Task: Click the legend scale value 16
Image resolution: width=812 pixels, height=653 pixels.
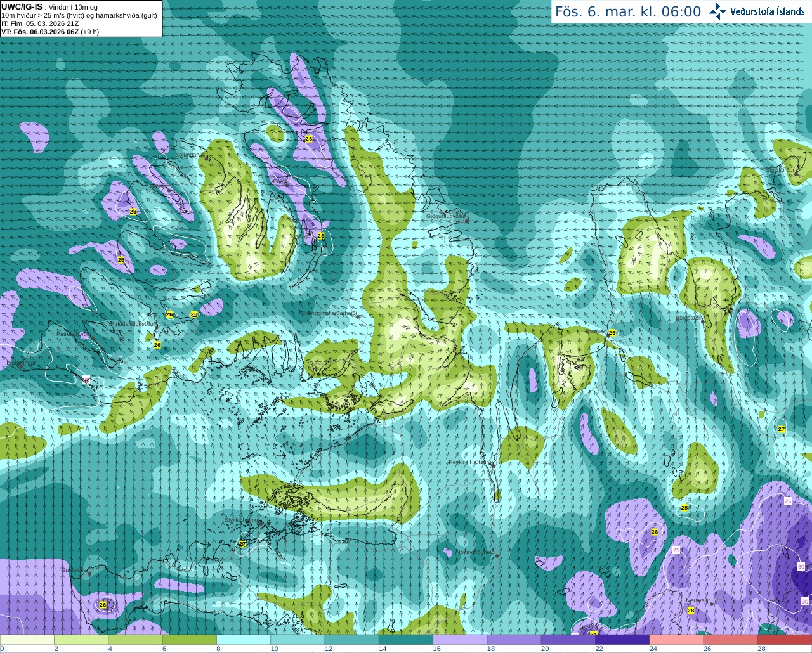Action: pos(436,649)
